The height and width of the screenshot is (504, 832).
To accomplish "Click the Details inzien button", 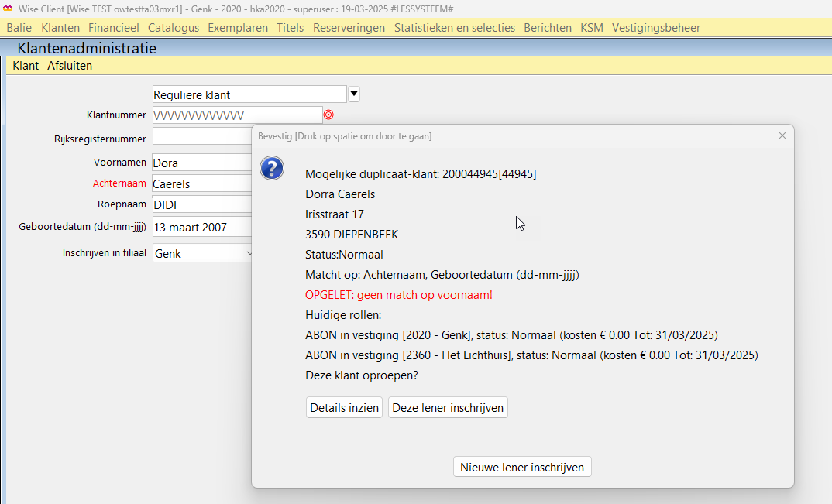I will (x=345, y=407).
